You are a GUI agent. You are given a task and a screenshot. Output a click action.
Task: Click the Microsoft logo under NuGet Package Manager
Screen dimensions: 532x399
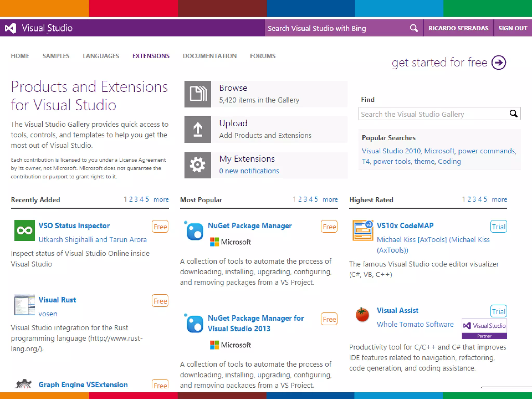point(230,242)
